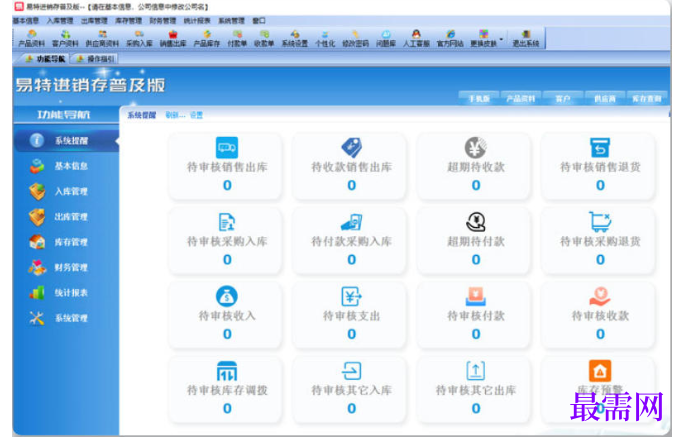
Task: Open 修改密码 from the toolbar
Action: [355, 39]
